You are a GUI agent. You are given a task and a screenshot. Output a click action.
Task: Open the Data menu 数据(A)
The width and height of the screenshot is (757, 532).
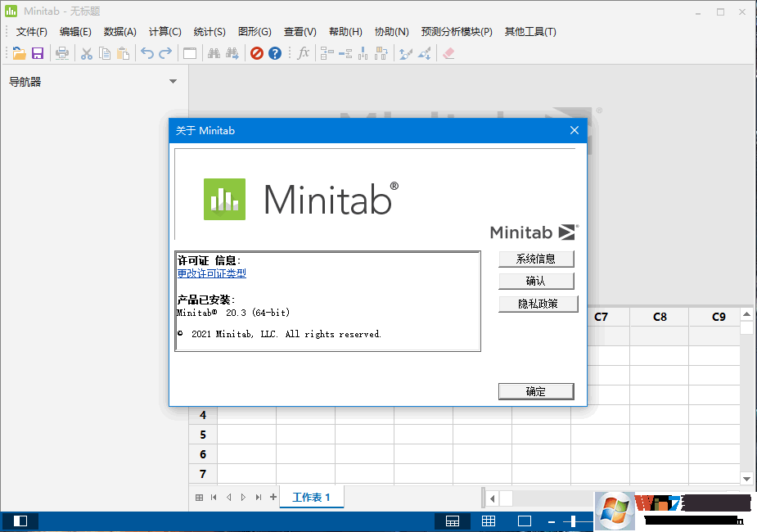[120, 32]
